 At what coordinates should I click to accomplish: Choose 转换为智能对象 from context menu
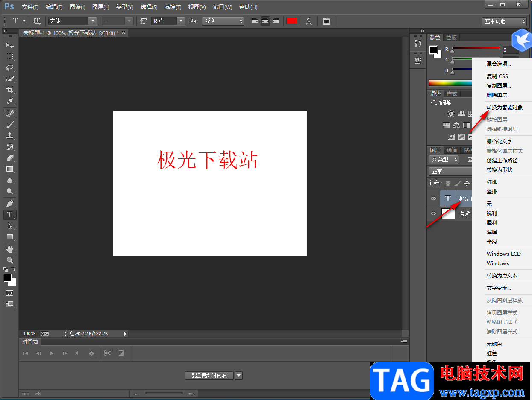click(x=505, y=108)
